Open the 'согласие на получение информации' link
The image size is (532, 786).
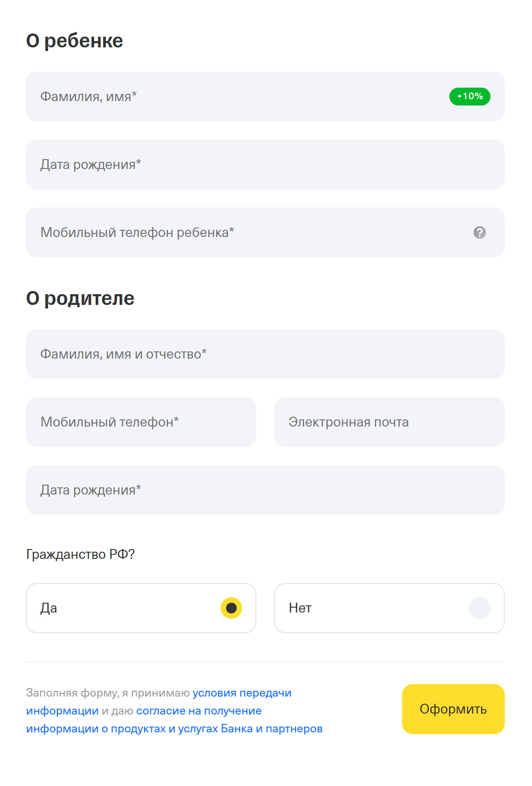point(200,710)
